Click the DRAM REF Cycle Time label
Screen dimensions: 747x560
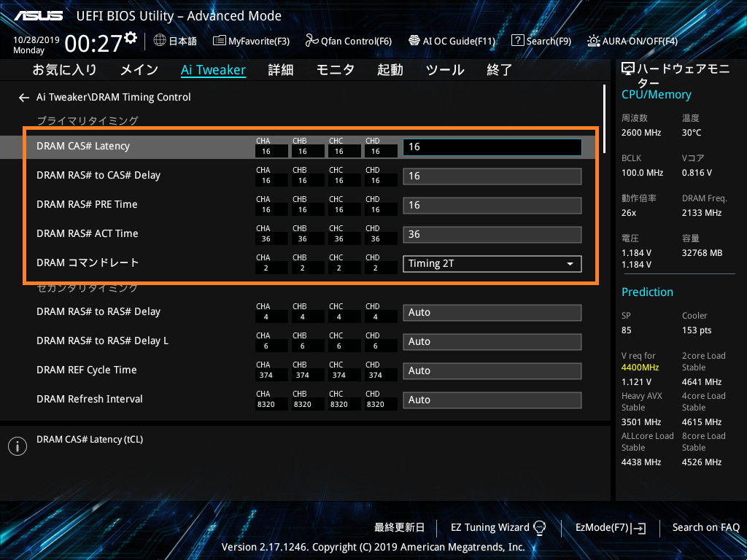pos(87,370)
